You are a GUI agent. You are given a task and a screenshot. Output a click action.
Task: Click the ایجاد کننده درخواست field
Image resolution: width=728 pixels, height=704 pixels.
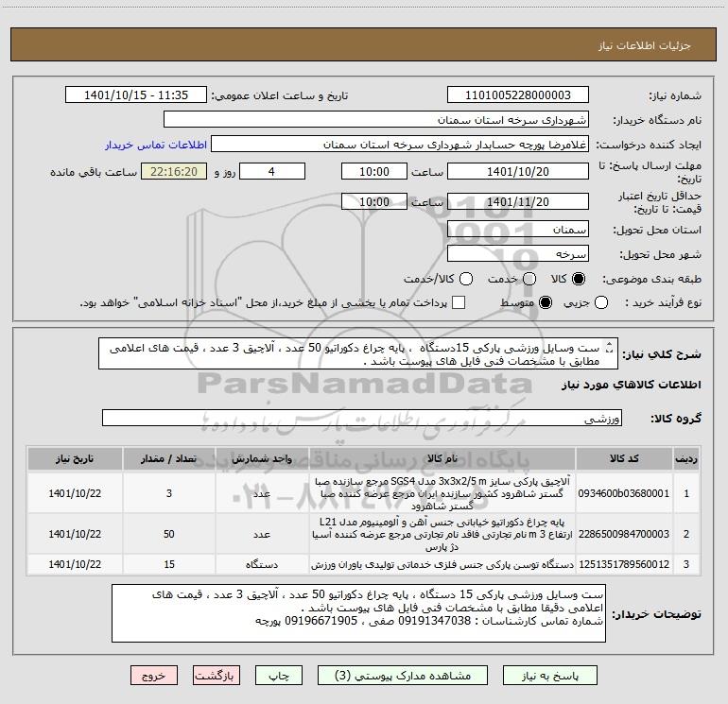click(x=400, y=145)
